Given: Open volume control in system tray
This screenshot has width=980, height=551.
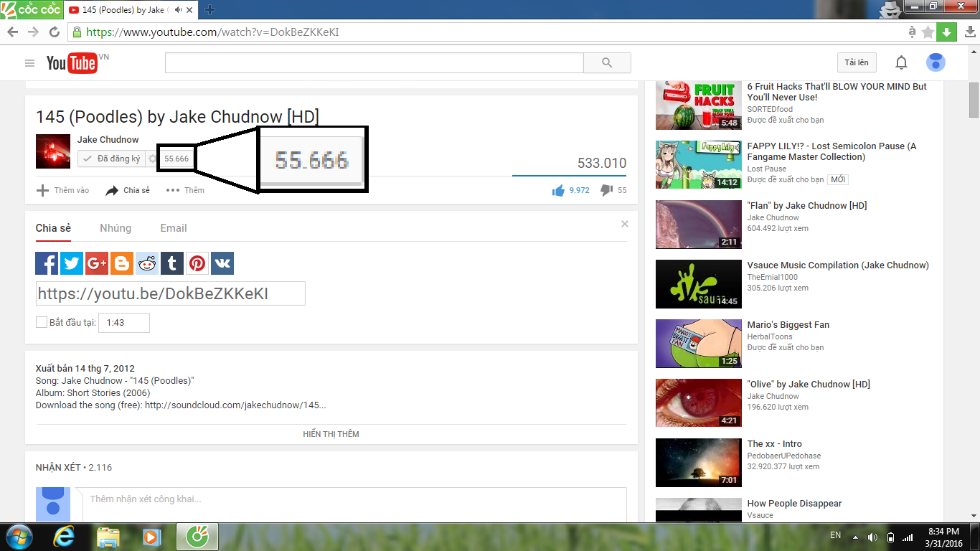Looking at the screenshot, I should (872, 537).
